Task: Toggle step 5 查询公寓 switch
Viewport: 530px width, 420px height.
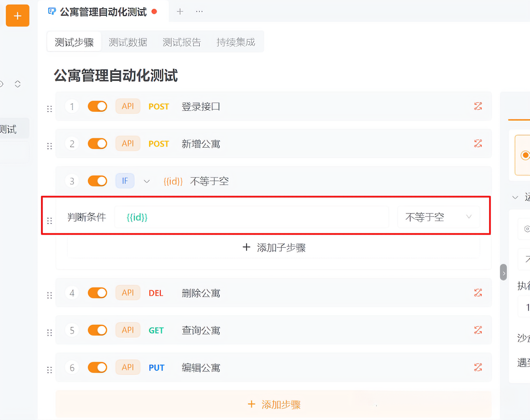Action: (x=97, y=330)
